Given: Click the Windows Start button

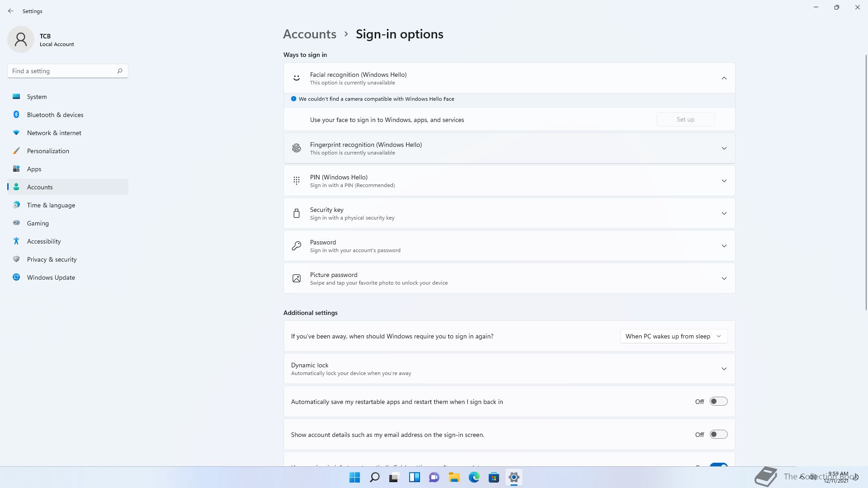Looking at the screenshot, I should pyautogui.click(x=354, y=477).
